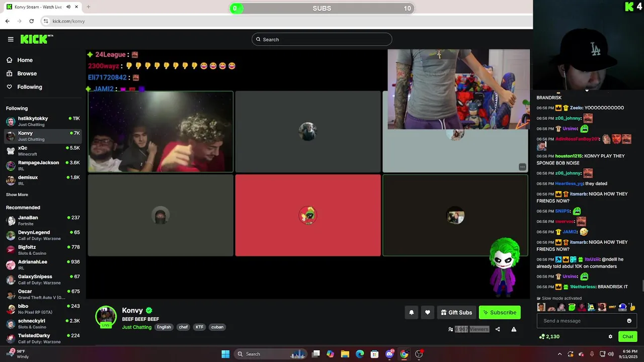Show hidden system tray icons
Screen dimensions: 644x362
point(560,354)
